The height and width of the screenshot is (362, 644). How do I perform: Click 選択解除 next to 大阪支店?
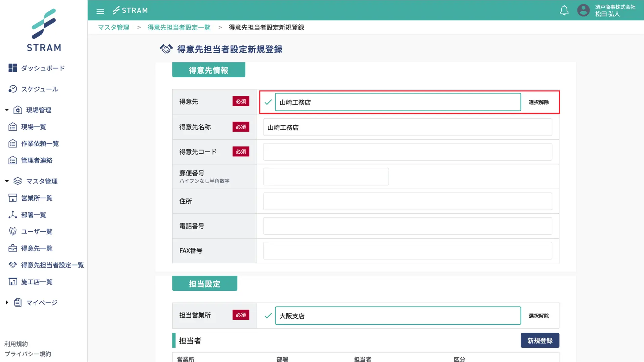[x=538, y=316]
